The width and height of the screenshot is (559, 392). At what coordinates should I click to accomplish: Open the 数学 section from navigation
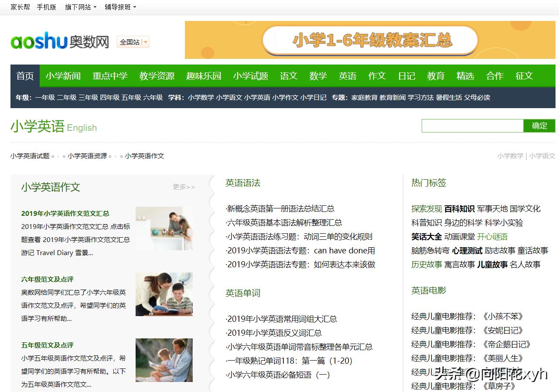[x=318, y=75]
